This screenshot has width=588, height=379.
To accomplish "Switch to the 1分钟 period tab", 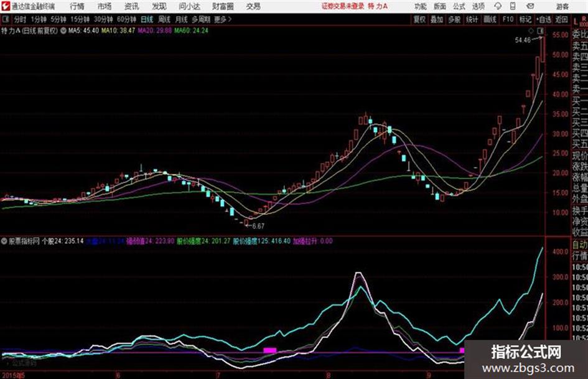I will coord(39,19).
